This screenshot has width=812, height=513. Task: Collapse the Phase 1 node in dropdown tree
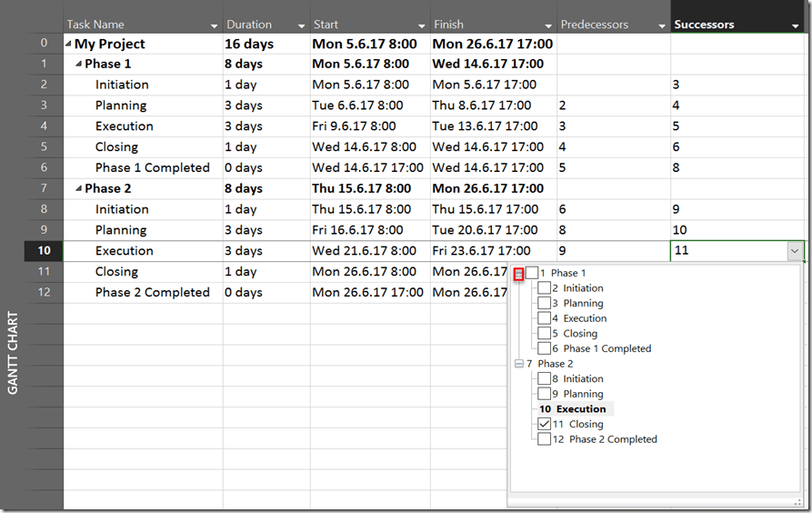(x=519, y=273)
